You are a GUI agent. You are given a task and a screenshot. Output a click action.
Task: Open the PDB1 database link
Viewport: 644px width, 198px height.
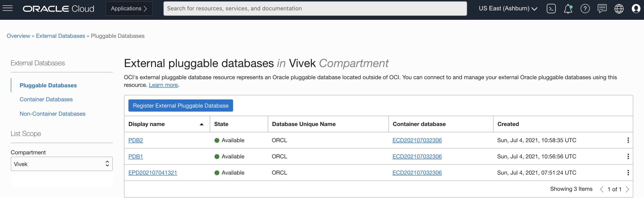tap(135, 156)
